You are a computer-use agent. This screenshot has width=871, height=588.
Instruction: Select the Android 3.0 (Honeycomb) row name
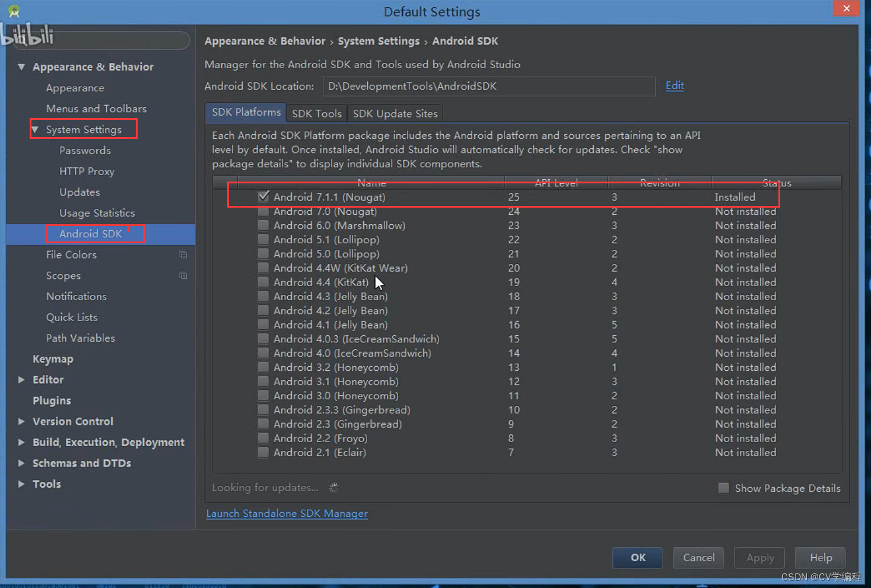pyautogui.click(x=336, y=396)
